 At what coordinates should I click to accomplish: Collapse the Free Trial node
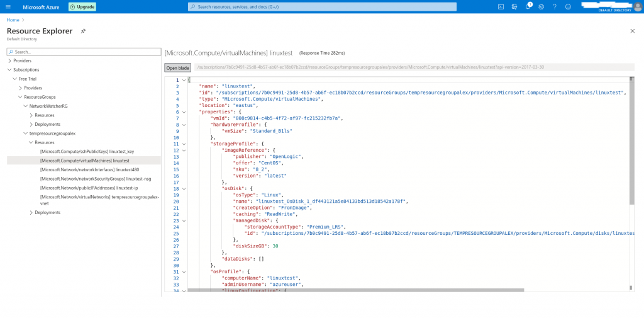point(15,79)
